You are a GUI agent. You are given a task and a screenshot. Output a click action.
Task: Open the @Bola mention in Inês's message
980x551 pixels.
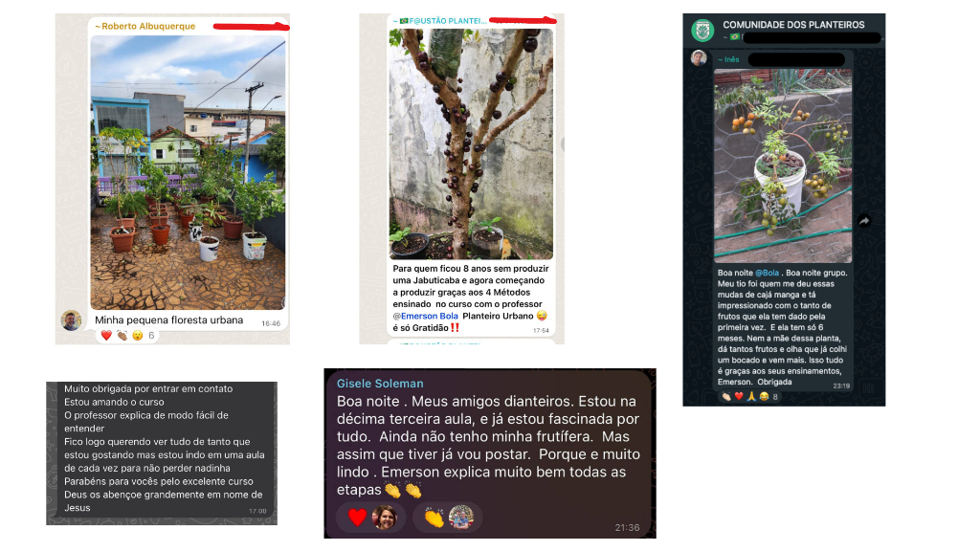pyautogui.click(x=767, y=273)
